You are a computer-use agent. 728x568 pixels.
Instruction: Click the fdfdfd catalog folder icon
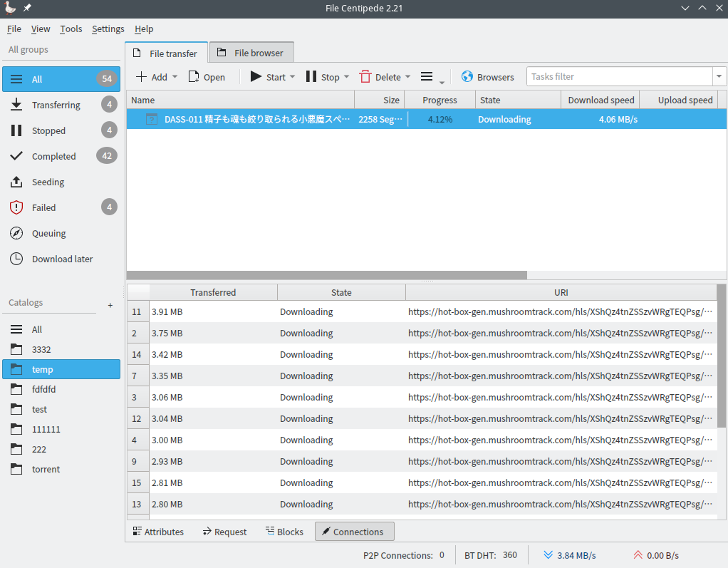(x=16, y=389)
